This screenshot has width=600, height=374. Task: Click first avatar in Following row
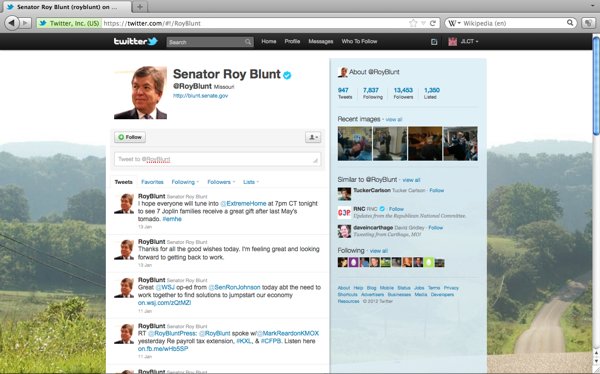(x=342, y=262)
